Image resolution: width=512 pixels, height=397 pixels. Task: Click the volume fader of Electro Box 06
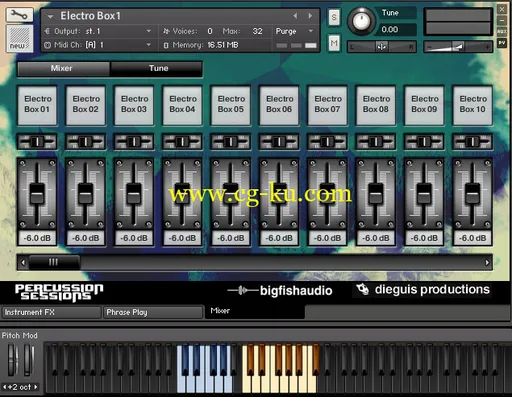[x=279, y=194]
